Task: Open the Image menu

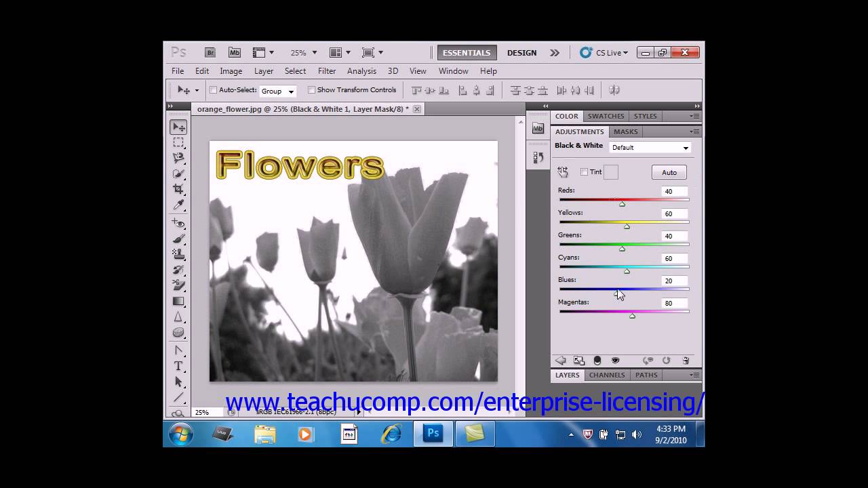Action: pyautogui.click(x=231, y=70)
